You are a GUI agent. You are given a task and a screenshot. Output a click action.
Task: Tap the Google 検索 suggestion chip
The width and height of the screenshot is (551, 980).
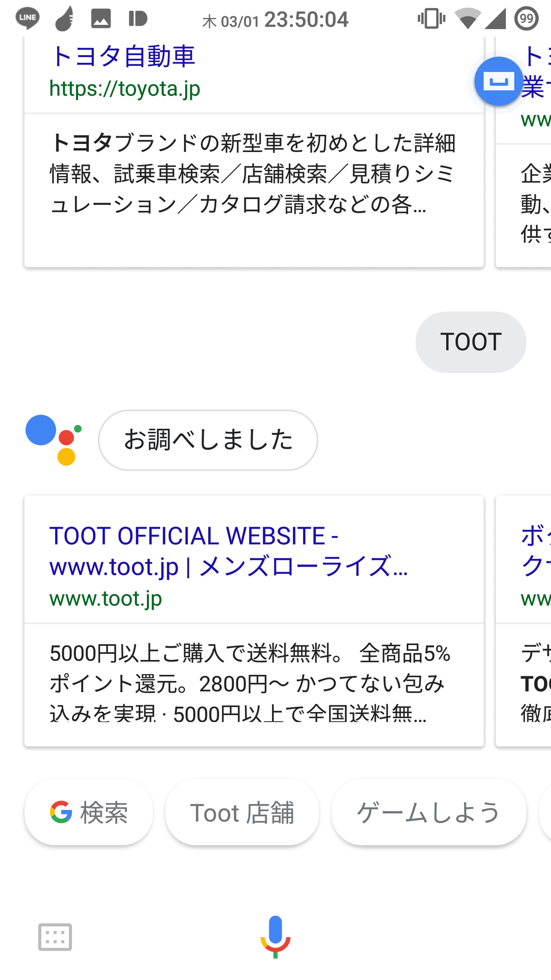coord(89,812)
